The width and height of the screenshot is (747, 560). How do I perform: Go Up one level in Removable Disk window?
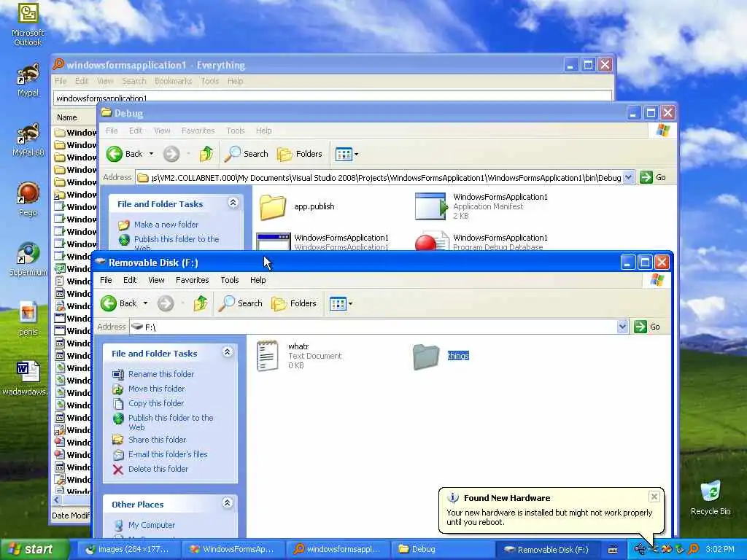click(201, 303)
